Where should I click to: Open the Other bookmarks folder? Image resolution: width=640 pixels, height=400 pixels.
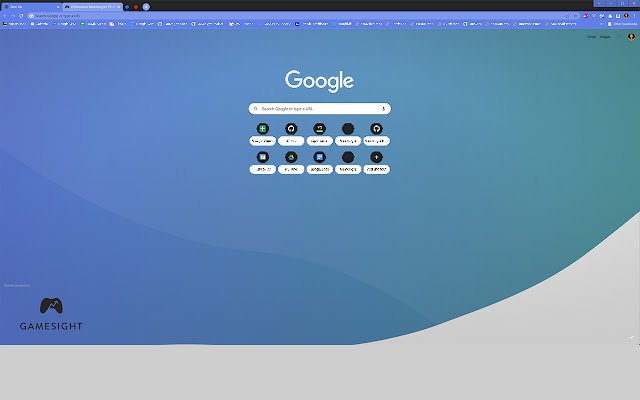coord(622,24)
